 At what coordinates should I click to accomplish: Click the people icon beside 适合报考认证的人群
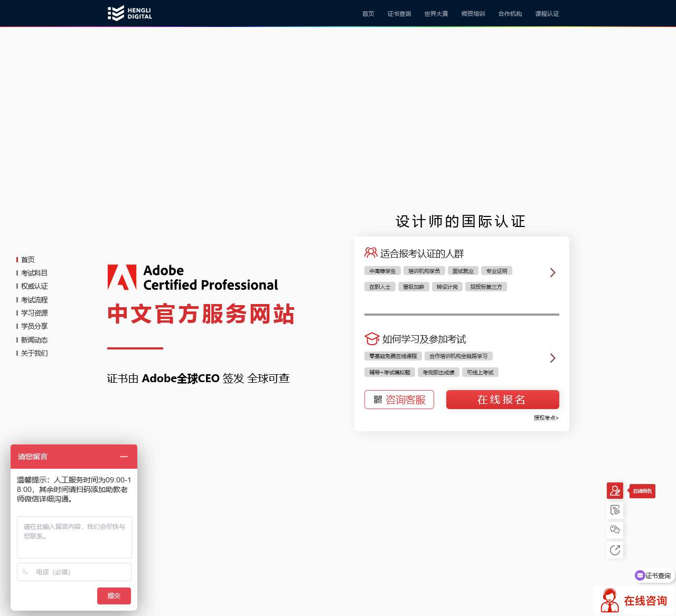pyautogui.click(x=370, y=253)
